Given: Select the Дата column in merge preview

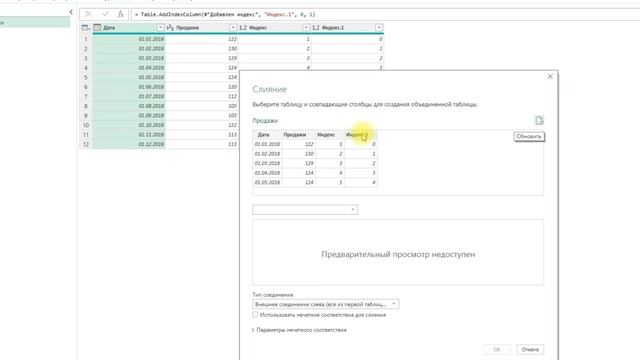Looking at the screenshot, I should coord(267,135).
